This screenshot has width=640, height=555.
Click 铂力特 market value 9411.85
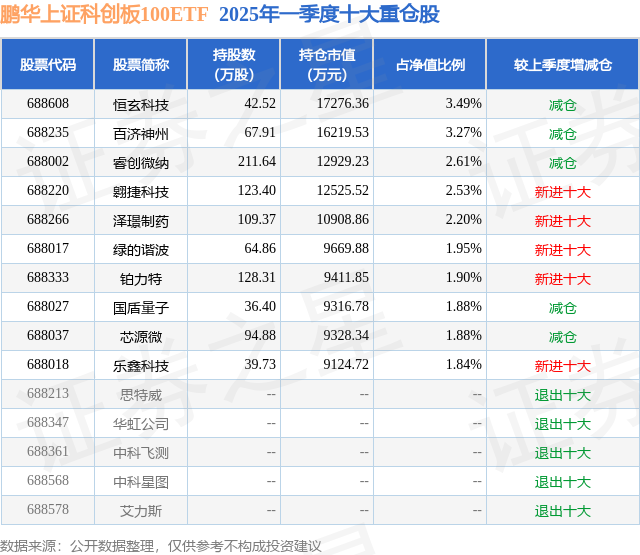tap(346, 278)
